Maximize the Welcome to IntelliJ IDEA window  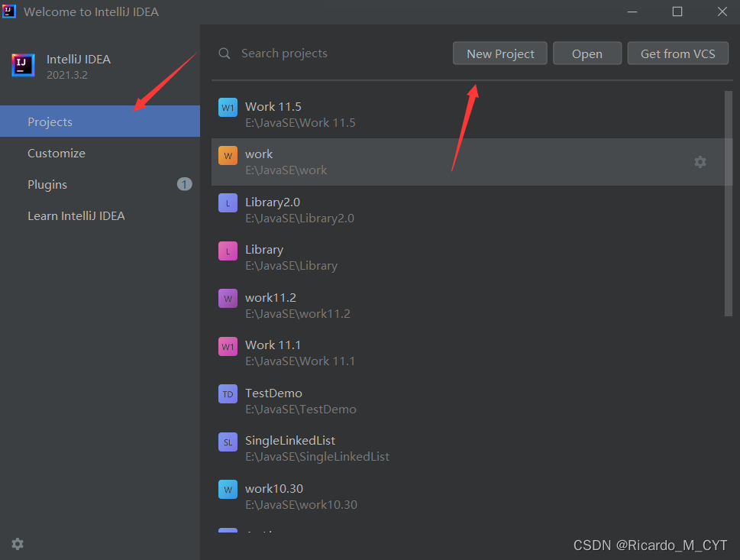tap(677, 11)
